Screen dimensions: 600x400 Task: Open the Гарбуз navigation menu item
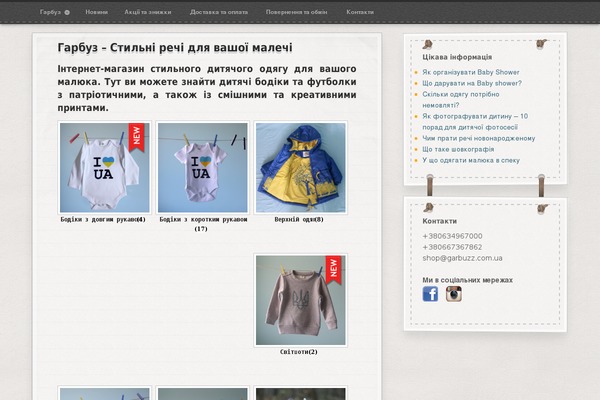point(50,12)
